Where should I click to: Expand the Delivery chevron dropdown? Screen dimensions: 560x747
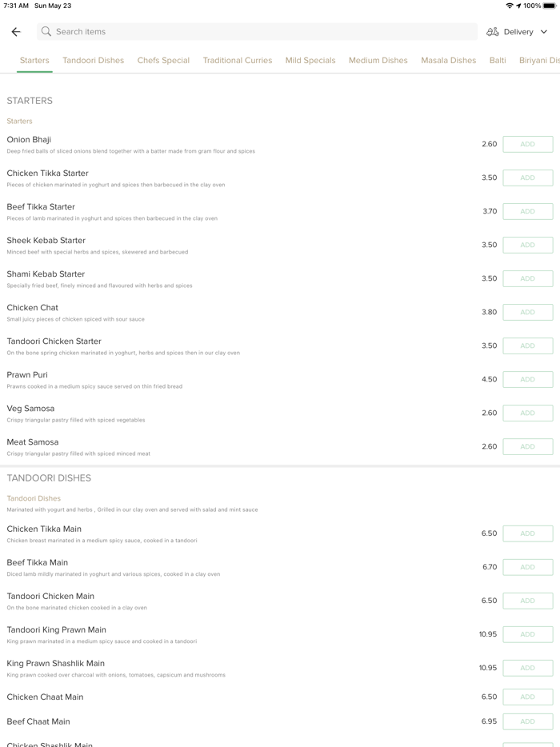click(544, 32)
